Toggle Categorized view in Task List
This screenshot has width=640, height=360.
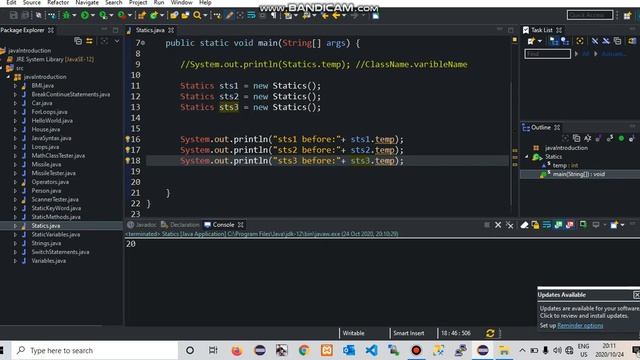tap(553, 41)
